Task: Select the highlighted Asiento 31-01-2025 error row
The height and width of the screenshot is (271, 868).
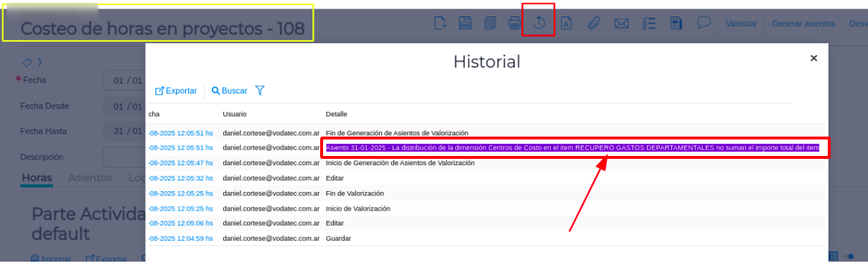Action: click(x=572, y=147)
